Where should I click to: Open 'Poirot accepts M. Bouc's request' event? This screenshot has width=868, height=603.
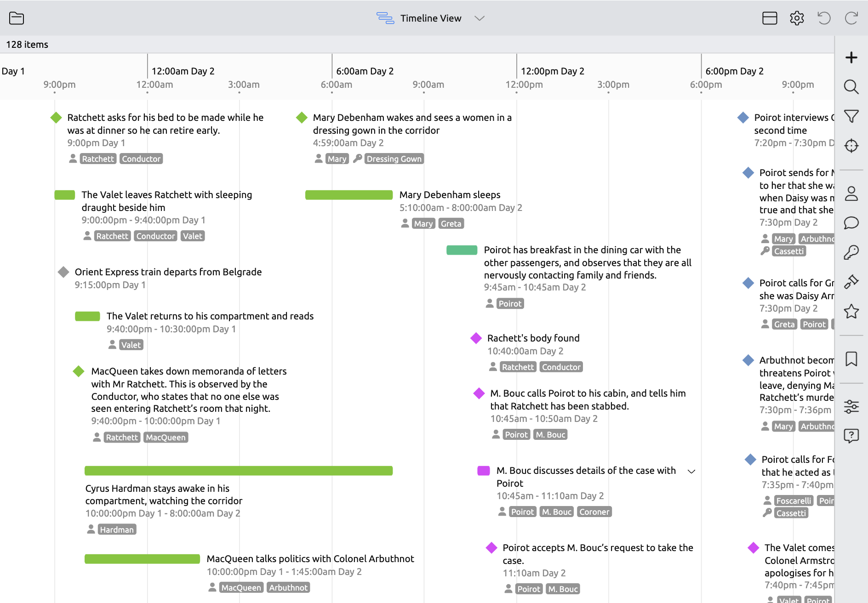598,554
